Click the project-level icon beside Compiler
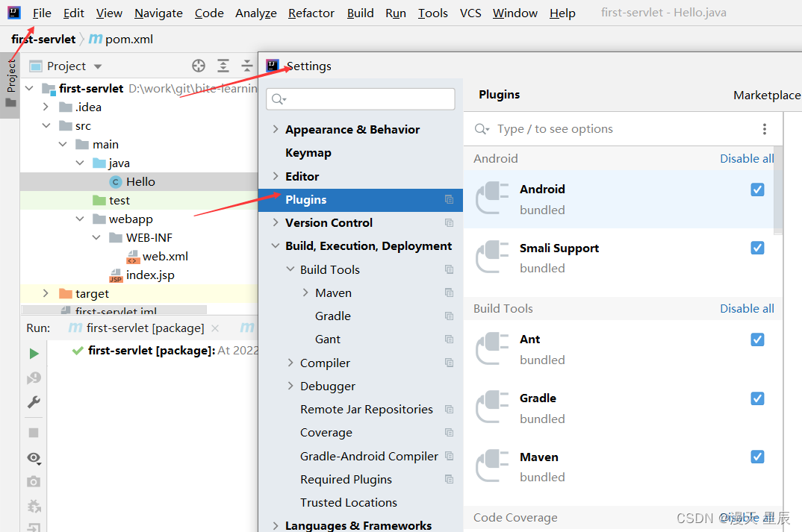The width and height of the screenshot is (802, 532). tap(449, 363)
